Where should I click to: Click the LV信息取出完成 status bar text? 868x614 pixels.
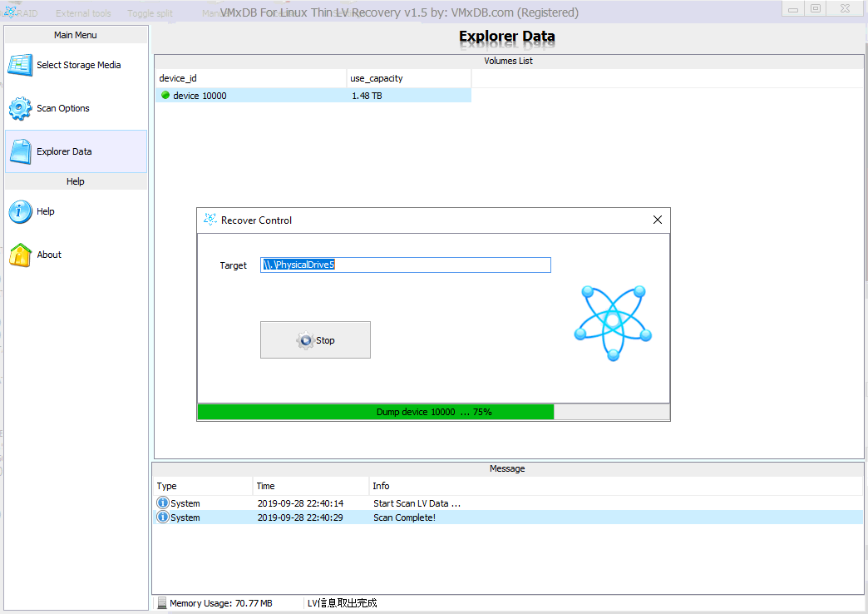[x=342, y=603]
